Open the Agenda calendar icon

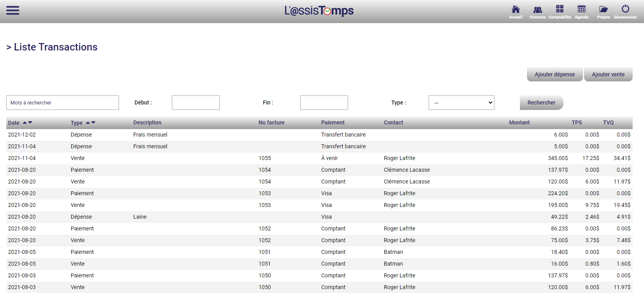pos(581,9)
